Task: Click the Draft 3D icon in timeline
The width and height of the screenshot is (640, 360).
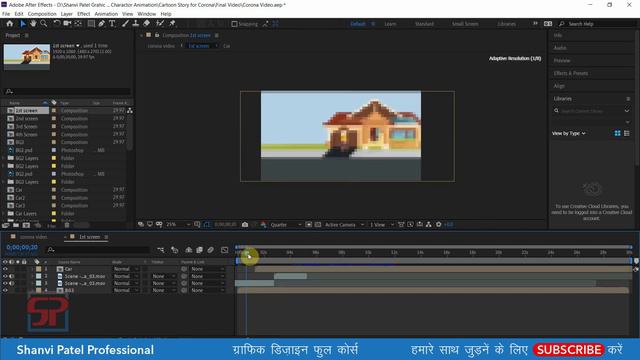Action: (174, 250)
